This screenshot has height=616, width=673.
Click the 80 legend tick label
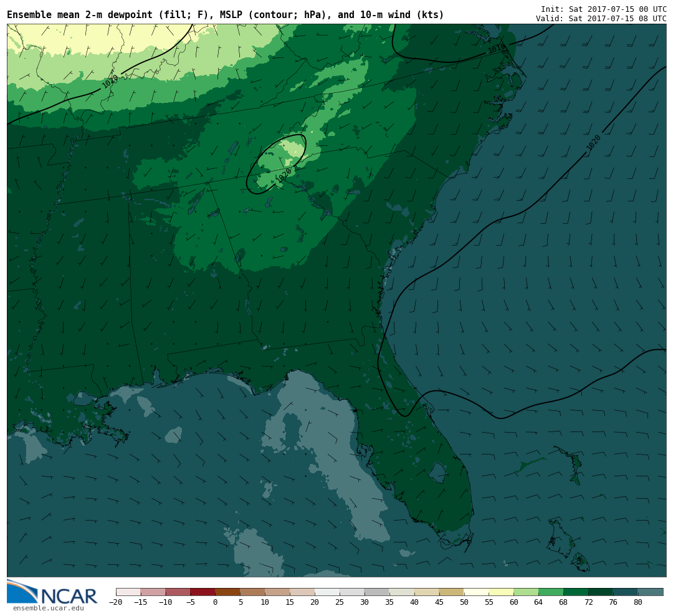(638, 602)
